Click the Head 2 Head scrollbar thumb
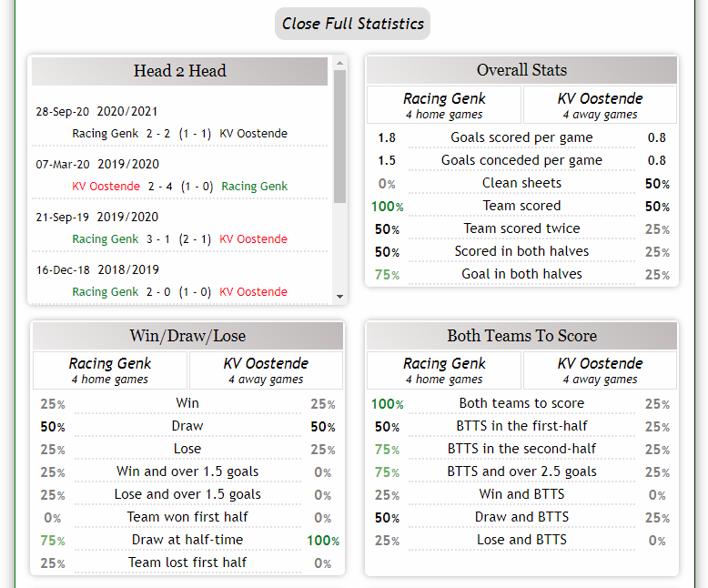The image size is (708, 588). (x=340, y=137)
